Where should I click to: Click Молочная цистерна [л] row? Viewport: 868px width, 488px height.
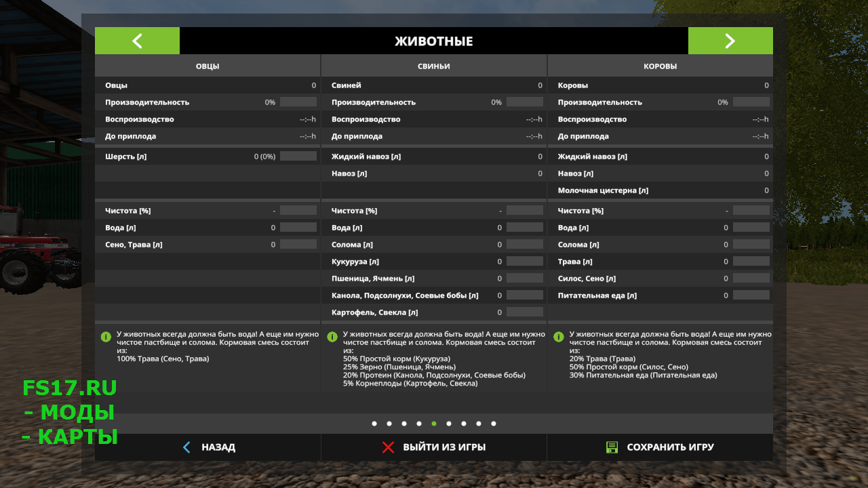click(x=660, y=190)
